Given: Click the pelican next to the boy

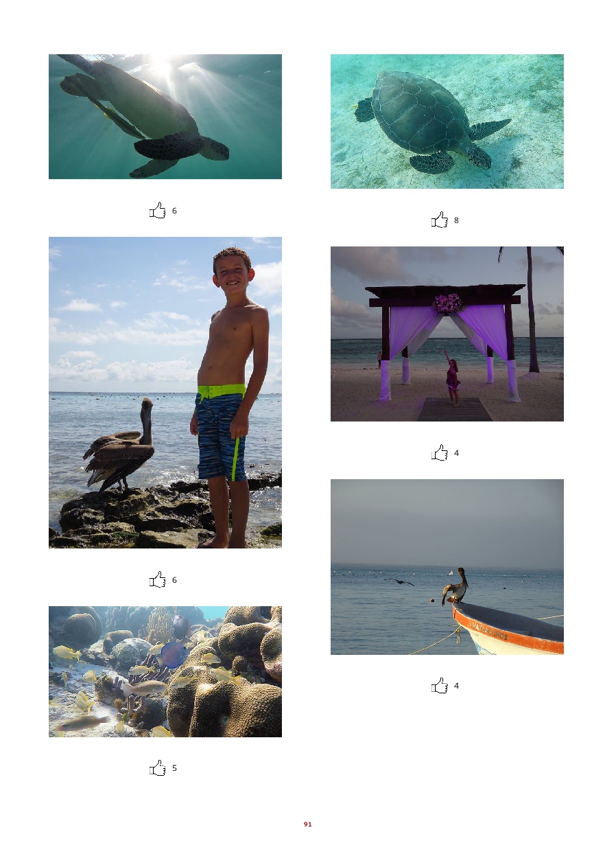Looking at the screenshot, I should click(121, 446).
